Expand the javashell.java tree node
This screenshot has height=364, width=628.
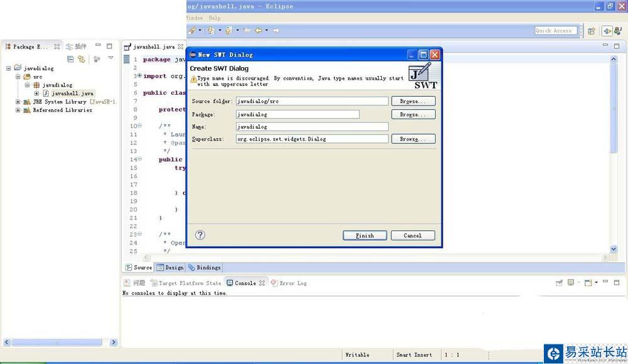pos(36,94)
